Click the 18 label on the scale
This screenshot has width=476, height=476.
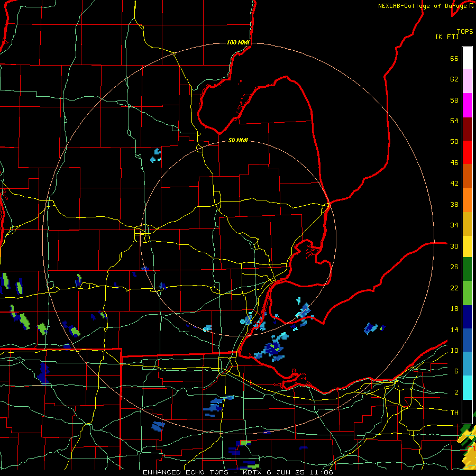tap(454, 309)
